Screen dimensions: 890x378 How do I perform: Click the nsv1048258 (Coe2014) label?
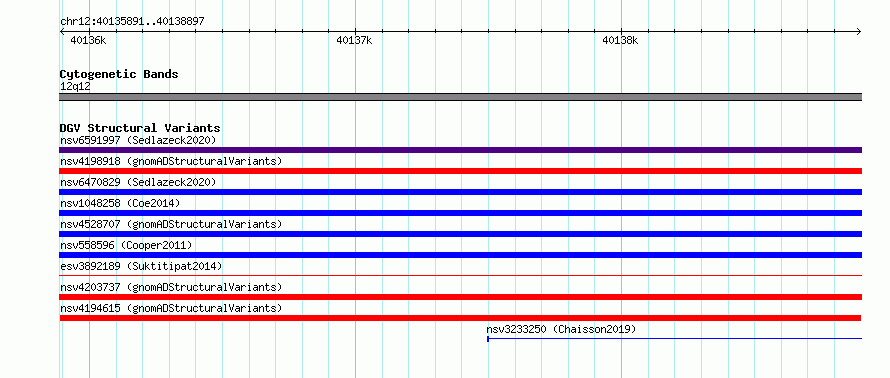[x=120, y=203]
